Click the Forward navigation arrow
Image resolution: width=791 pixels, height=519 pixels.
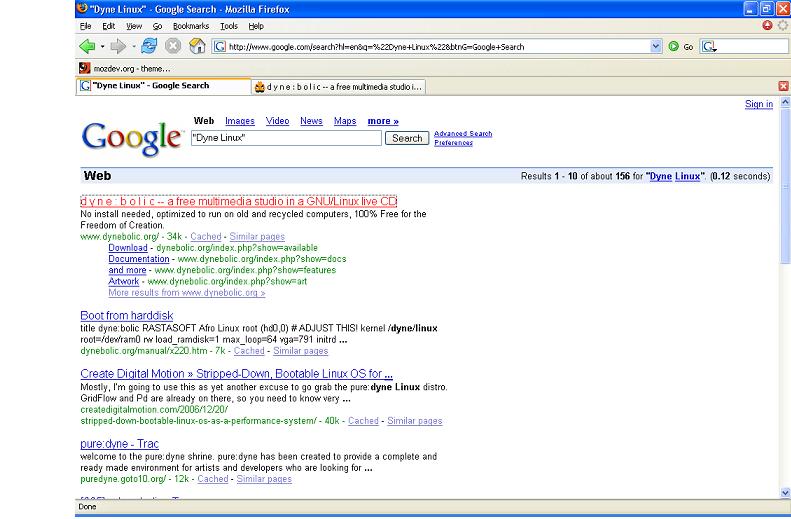117,46
